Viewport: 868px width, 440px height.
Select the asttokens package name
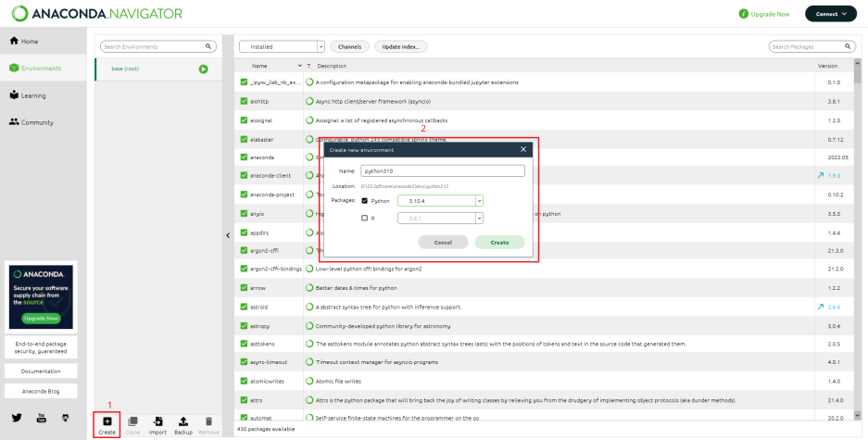(x=262, y=345)
